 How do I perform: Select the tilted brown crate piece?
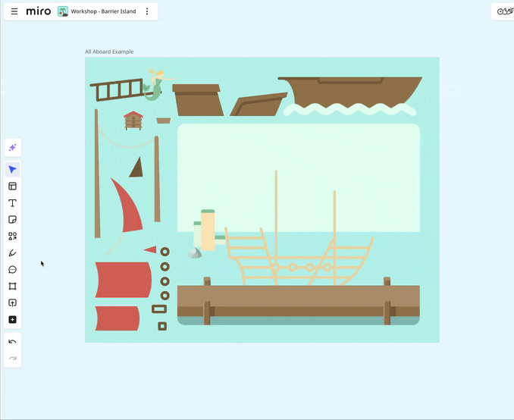coord(259,105)
